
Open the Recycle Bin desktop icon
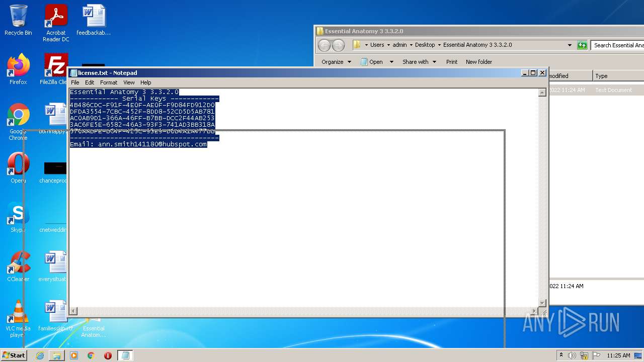[x=18, y=20]
